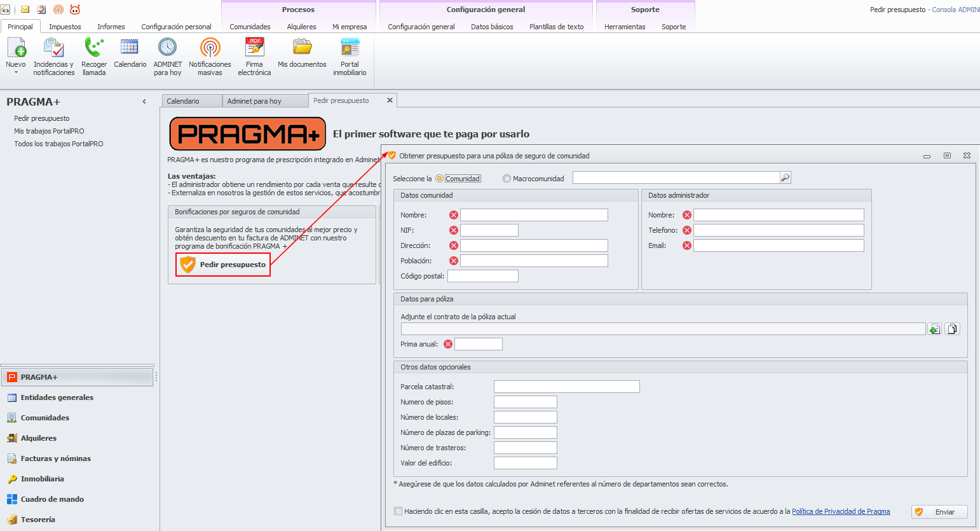Click the Valor del edificio field
Viewport: 980px width, 531px height.
[x=526, y=463]
